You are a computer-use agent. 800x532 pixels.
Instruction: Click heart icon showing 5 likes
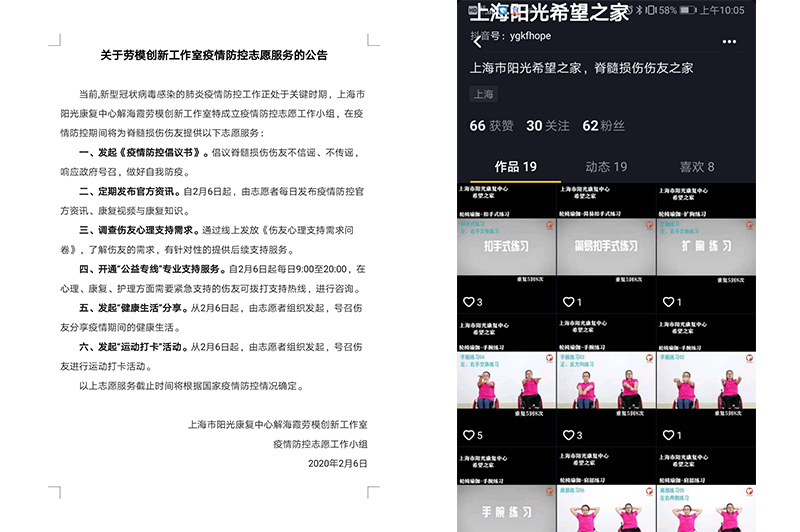(x=467, y=435)
